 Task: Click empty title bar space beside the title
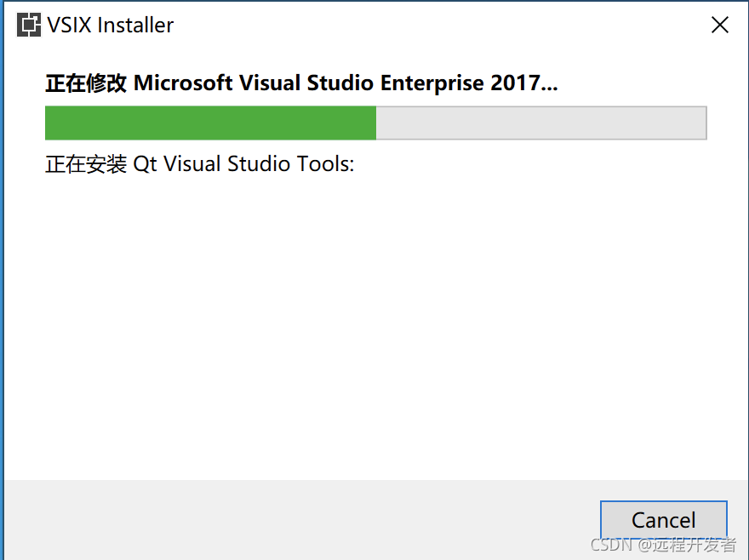[x=439, y=25]
